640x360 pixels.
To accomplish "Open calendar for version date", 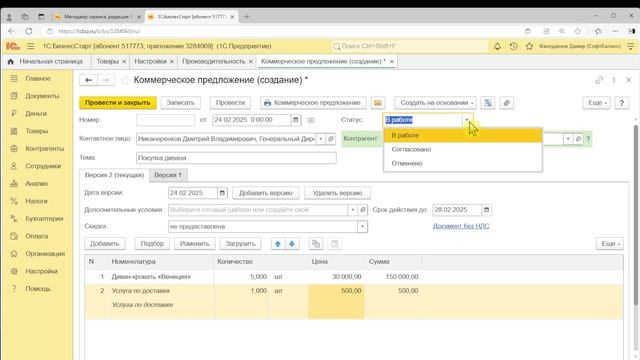I will (222, 193).
